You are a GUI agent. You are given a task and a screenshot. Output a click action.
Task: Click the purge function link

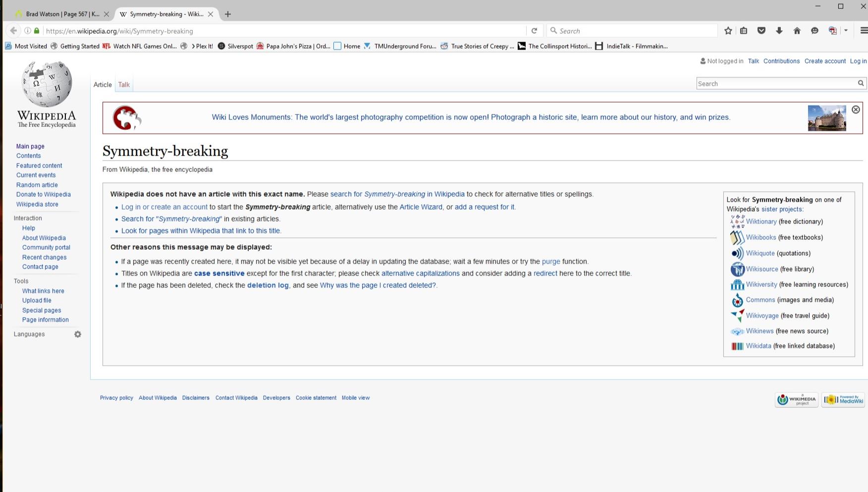click(x=551, y=262)
